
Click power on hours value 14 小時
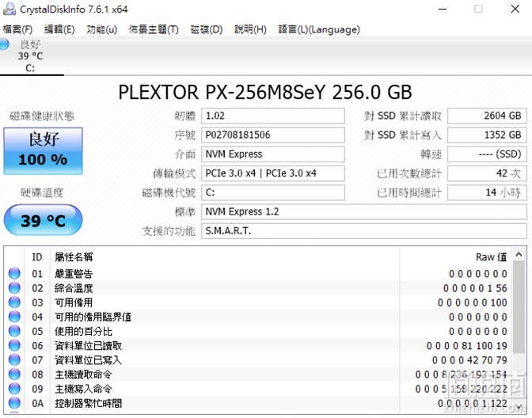tap(487, 192)
